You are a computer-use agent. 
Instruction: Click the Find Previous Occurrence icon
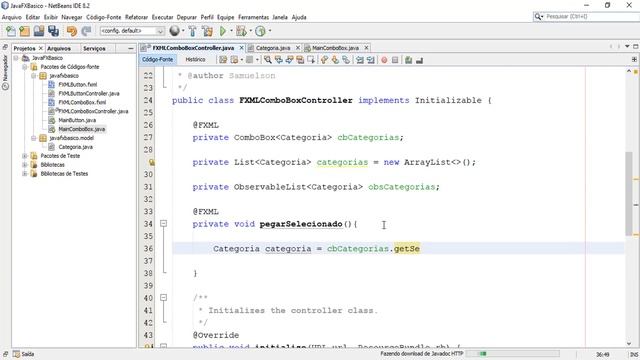[279, 60]
